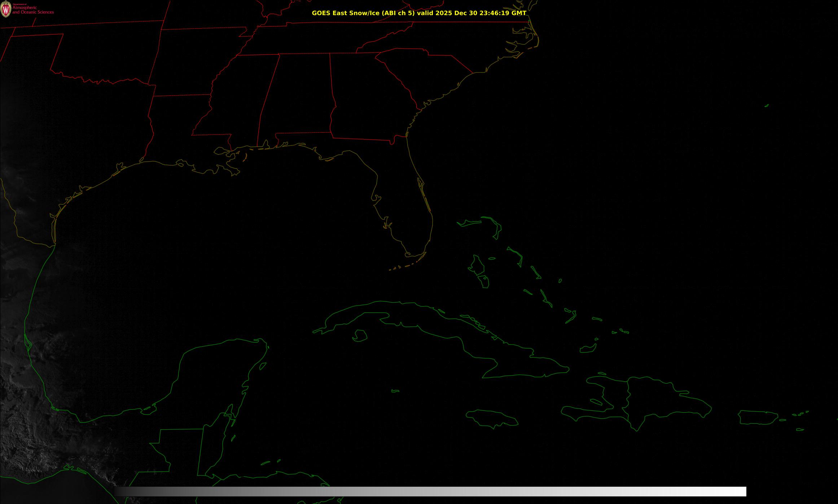Click the white end of grayscale colorbar
This screenshot has width=838, height=504.
coord(742,491)
